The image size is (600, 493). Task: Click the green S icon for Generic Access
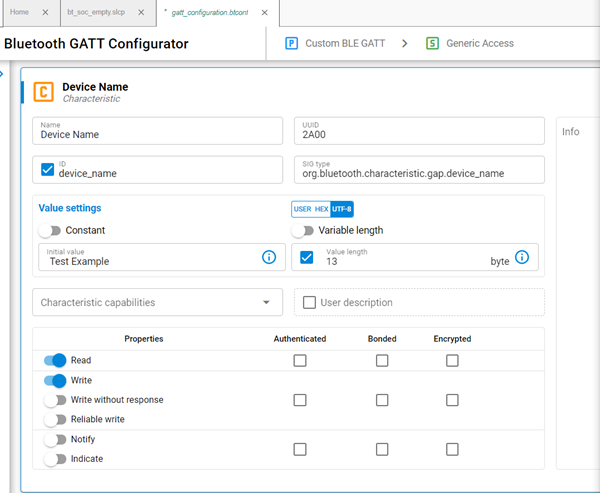(432, 44)
